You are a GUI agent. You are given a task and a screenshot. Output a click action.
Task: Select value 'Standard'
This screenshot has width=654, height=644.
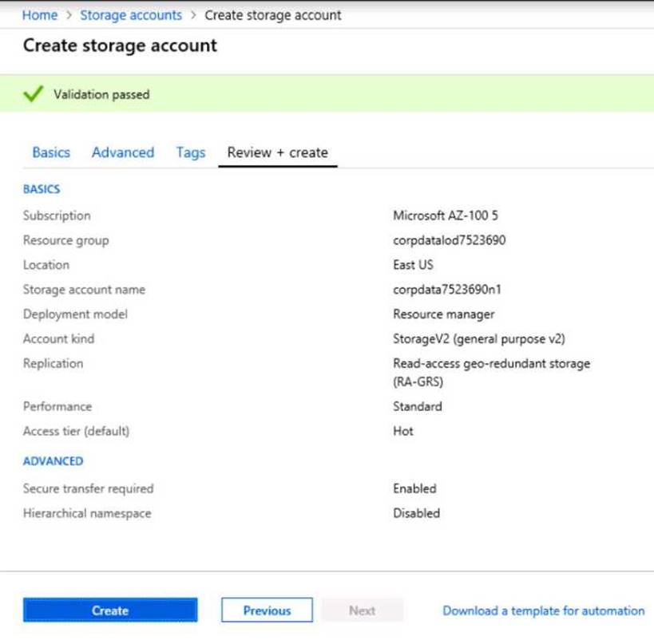click(x=418, y=406)
